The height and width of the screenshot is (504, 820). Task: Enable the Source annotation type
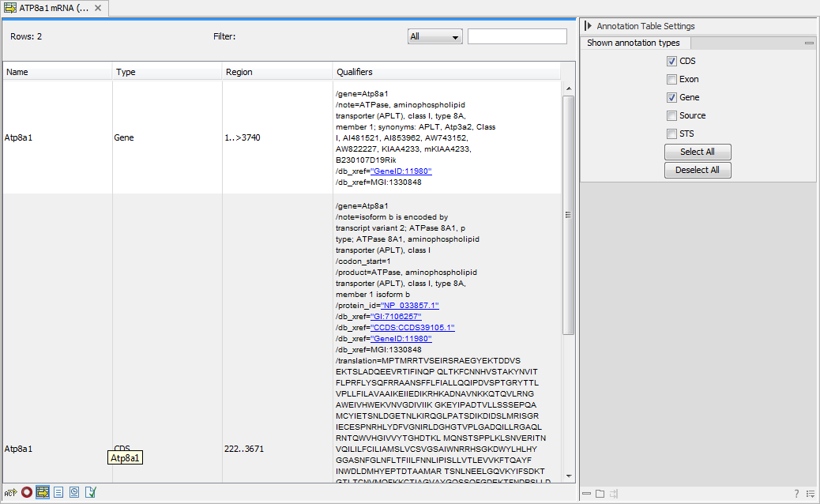(x=672, y=115)
